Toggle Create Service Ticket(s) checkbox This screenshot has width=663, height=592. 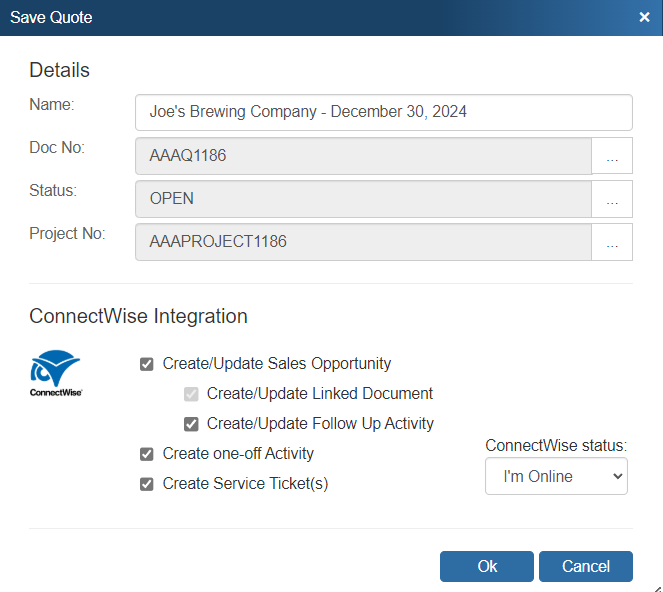[x=147, y=484]
